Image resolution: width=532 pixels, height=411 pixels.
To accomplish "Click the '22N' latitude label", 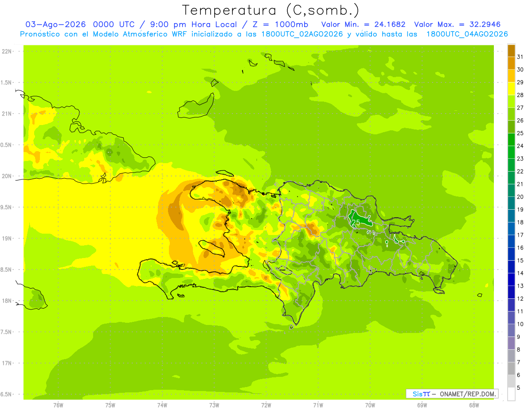I will [6, 51].
